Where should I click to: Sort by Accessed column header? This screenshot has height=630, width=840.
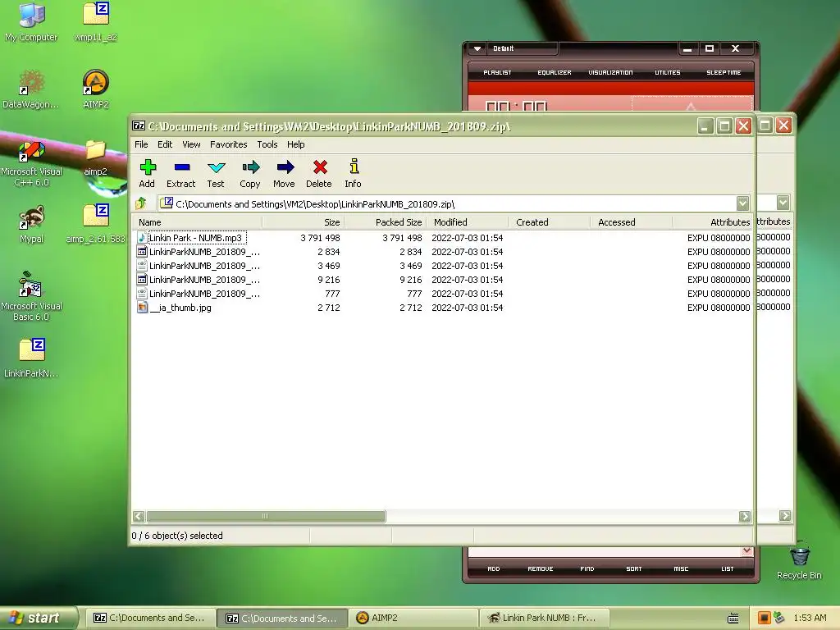631,222
